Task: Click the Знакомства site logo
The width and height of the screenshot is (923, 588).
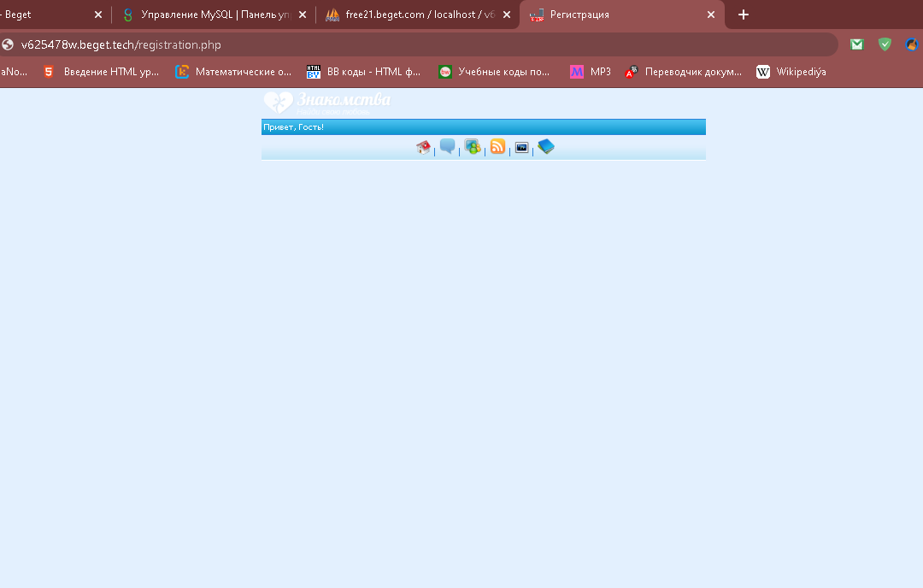Action: pos(326,103)
